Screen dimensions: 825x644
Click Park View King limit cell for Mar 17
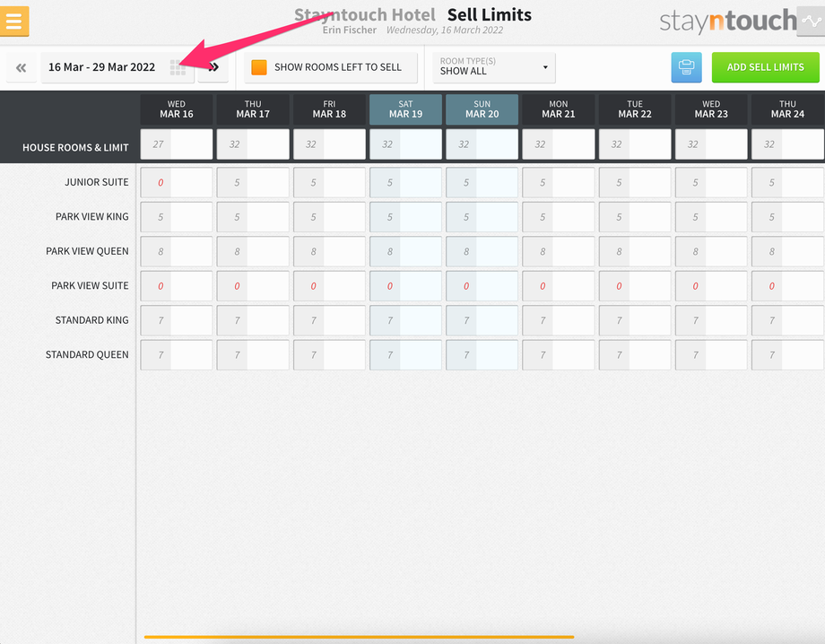[253, 217]
